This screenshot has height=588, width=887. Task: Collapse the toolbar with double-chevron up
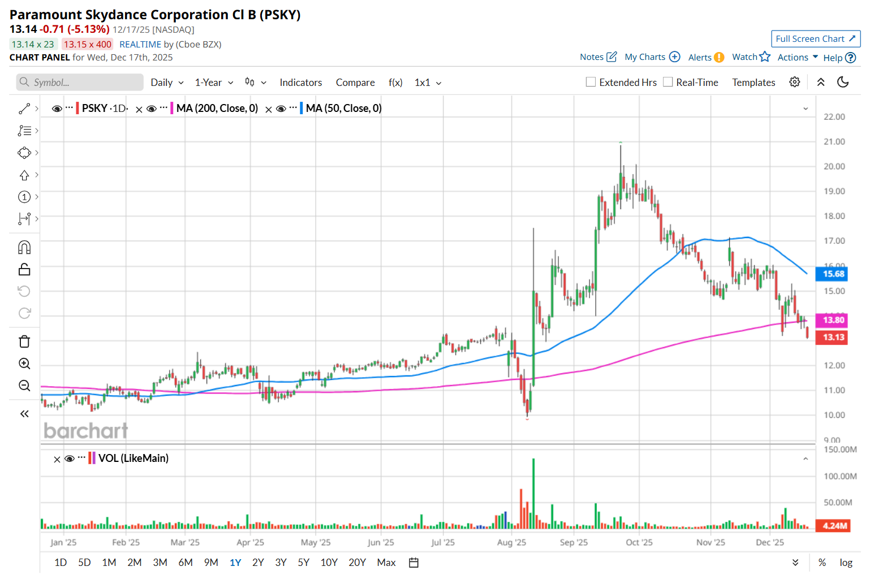pos(821,82)
